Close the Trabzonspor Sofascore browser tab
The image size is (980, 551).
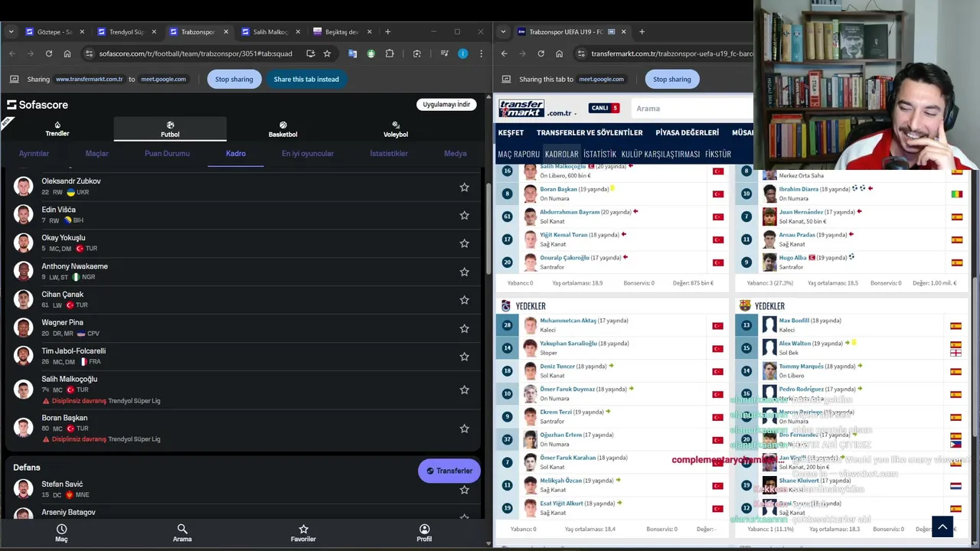[226, 31]
